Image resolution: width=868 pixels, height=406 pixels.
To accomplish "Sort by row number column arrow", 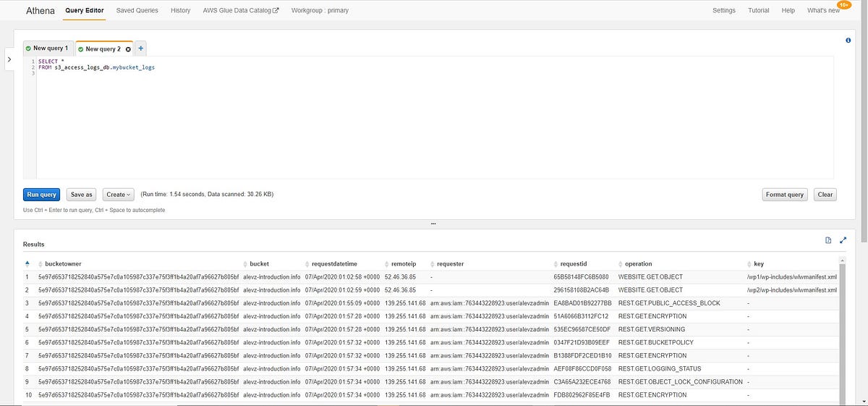I will coord(27,264).
